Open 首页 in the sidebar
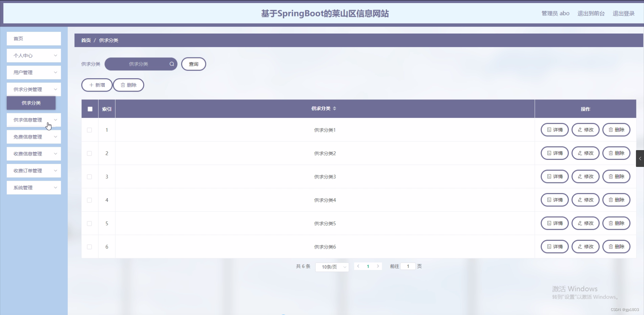Screen dimensions: 644x315 tap(34, 39)
